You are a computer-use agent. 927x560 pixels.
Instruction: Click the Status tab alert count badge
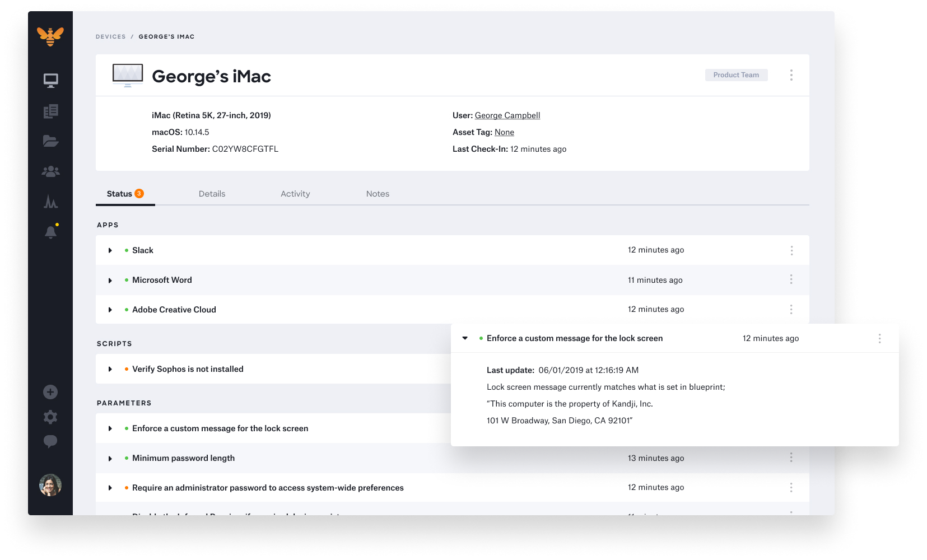pyautogui.click(x=139, y=193)
